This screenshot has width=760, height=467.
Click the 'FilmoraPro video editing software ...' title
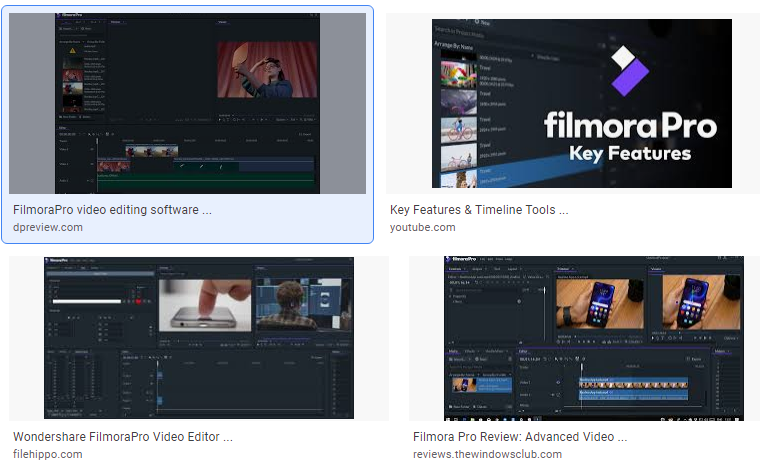(112, 209)
